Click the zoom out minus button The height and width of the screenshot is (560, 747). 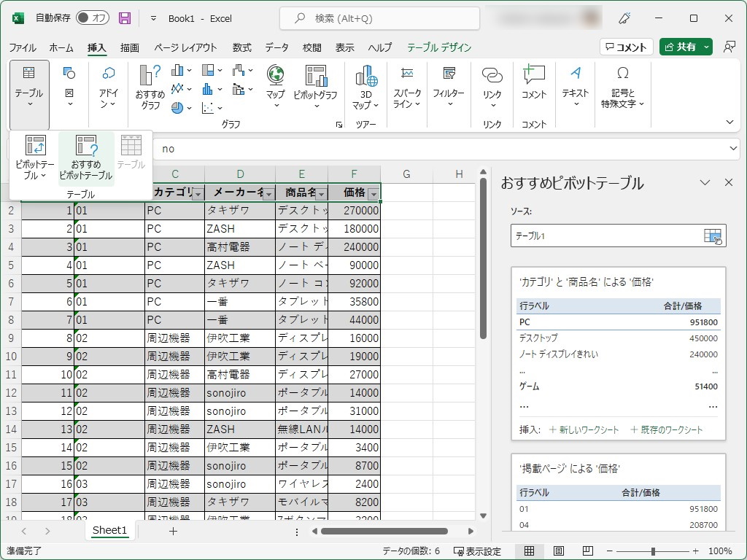[609, 551]
